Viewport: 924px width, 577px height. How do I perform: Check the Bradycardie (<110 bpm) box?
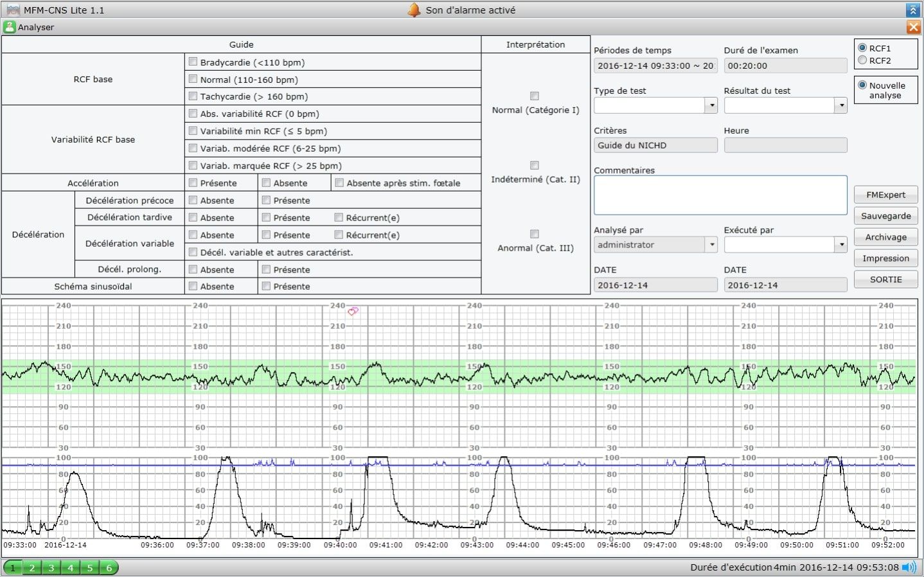(193, 62)
